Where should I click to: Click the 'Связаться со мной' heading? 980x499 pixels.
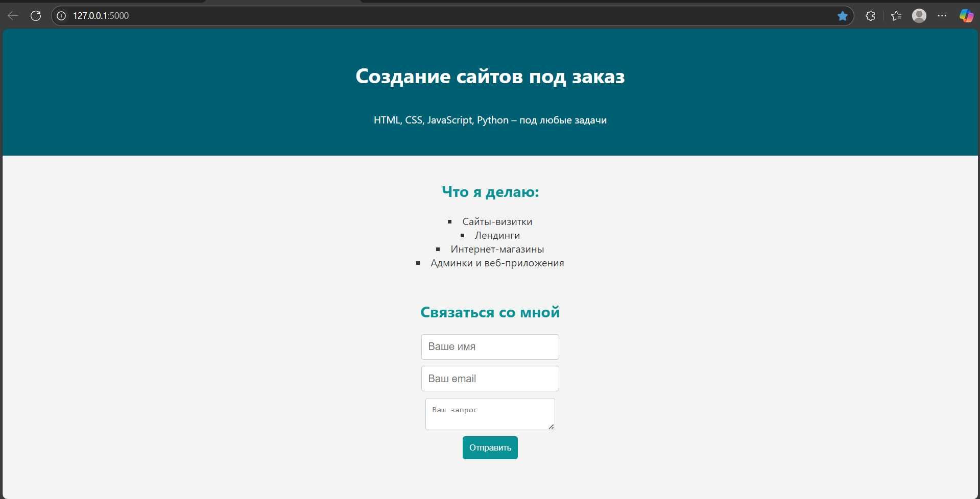(490, 312)
